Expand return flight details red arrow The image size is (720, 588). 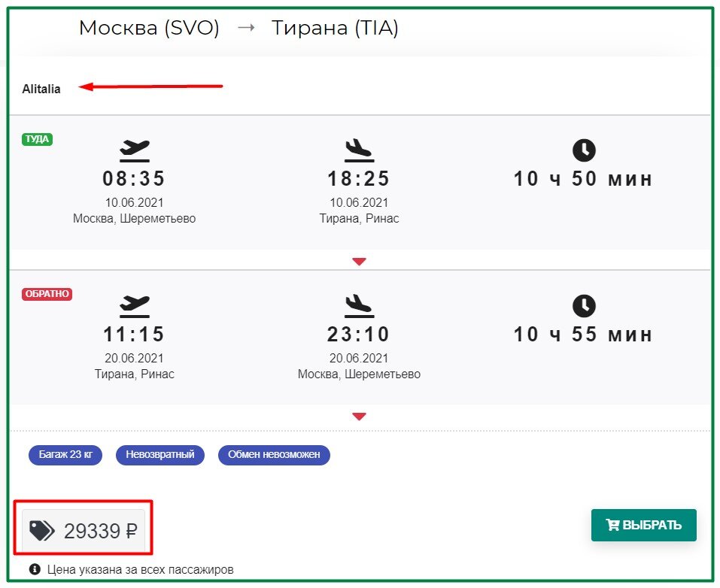point(359,417)
